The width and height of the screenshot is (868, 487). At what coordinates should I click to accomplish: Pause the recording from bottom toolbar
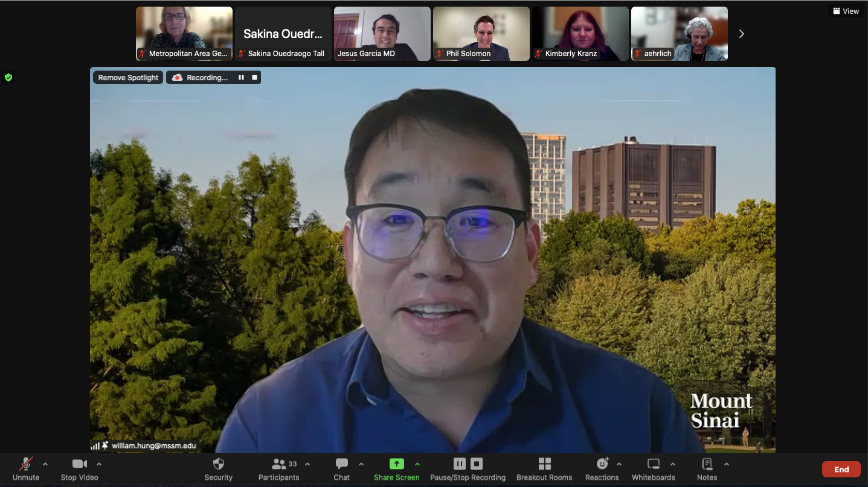pos(460,464)
